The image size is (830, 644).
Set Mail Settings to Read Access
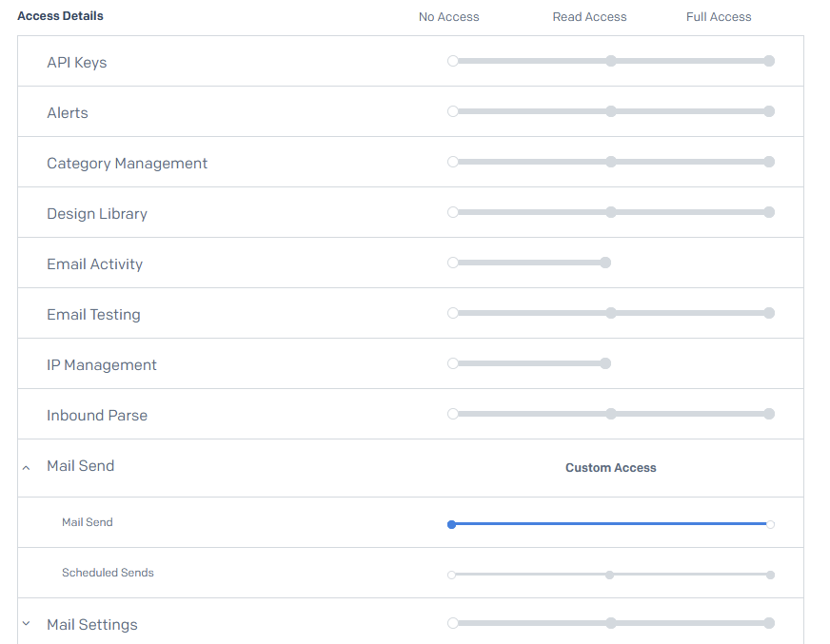(611, 623)
